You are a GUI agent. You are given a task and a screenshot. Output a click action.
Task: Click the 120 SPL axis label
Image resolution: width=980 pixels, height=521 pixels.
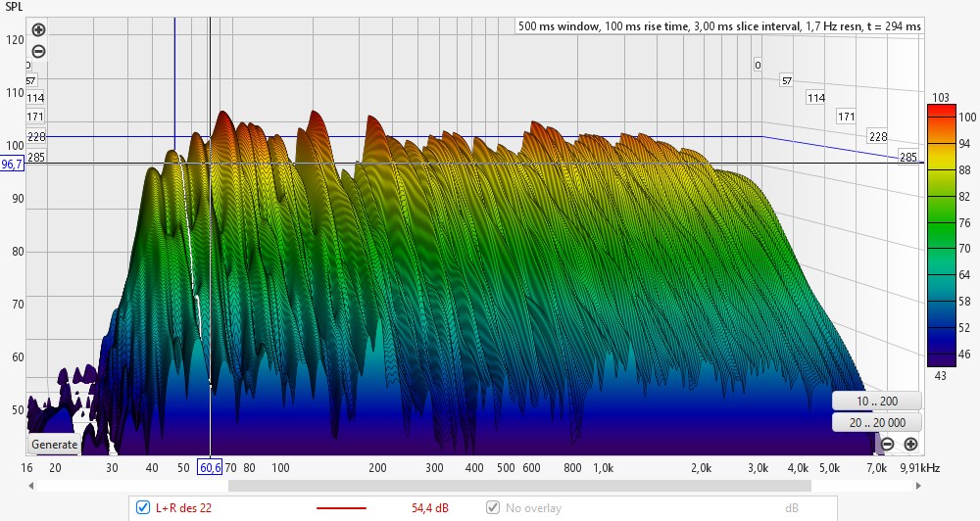15,40
